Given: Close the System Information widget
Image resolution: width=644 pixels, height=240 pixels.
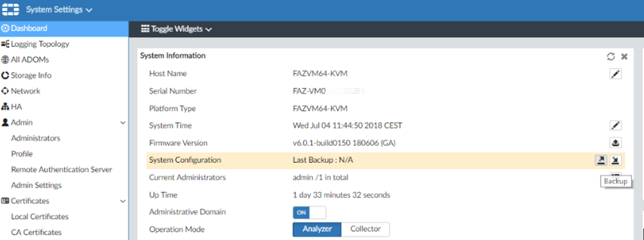Looking at the screenshot, I should (x=624, y=57).
